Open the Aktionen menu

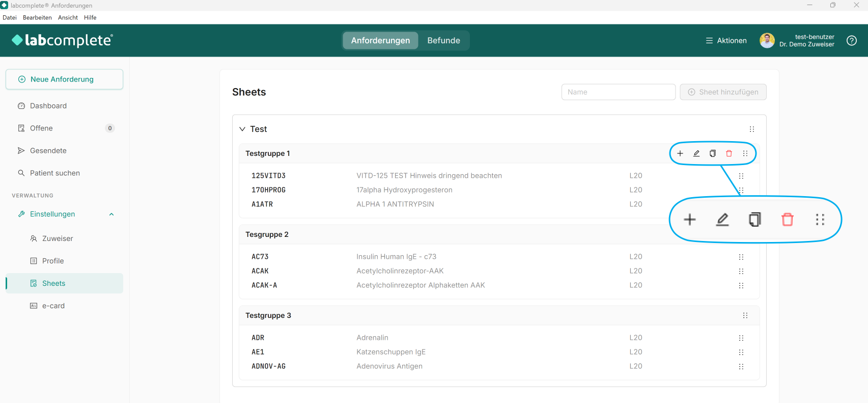click(726, 41)
